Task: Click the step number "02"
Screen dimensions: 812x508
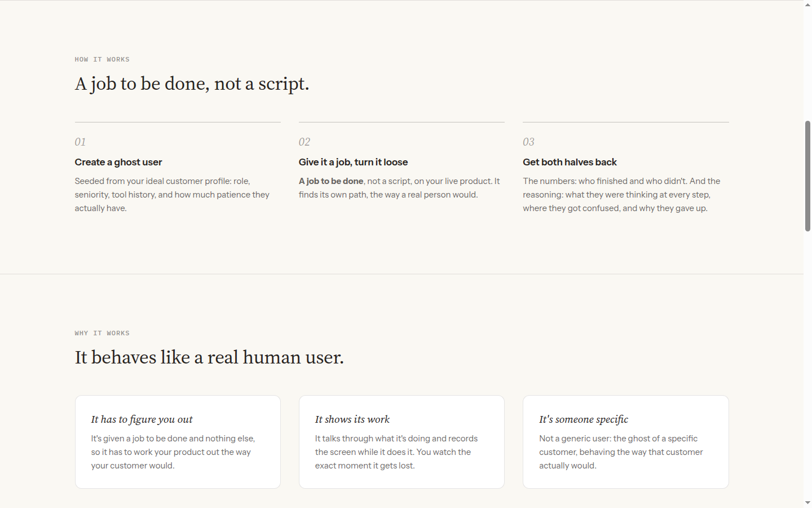Action: coord(304,142)
